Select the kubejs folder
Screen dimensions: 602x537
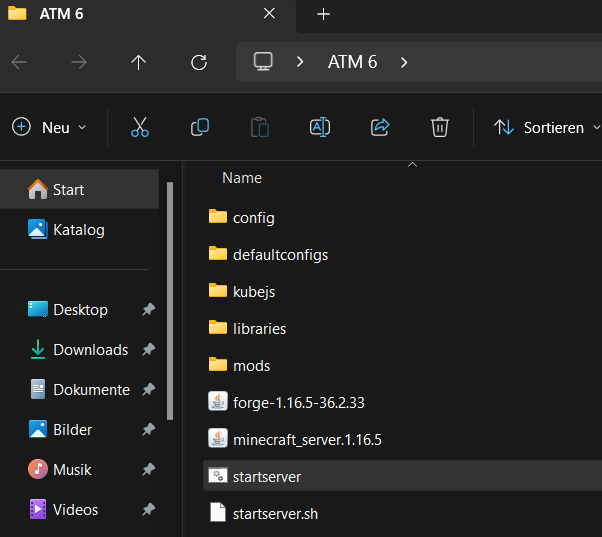tap(242, 291)
